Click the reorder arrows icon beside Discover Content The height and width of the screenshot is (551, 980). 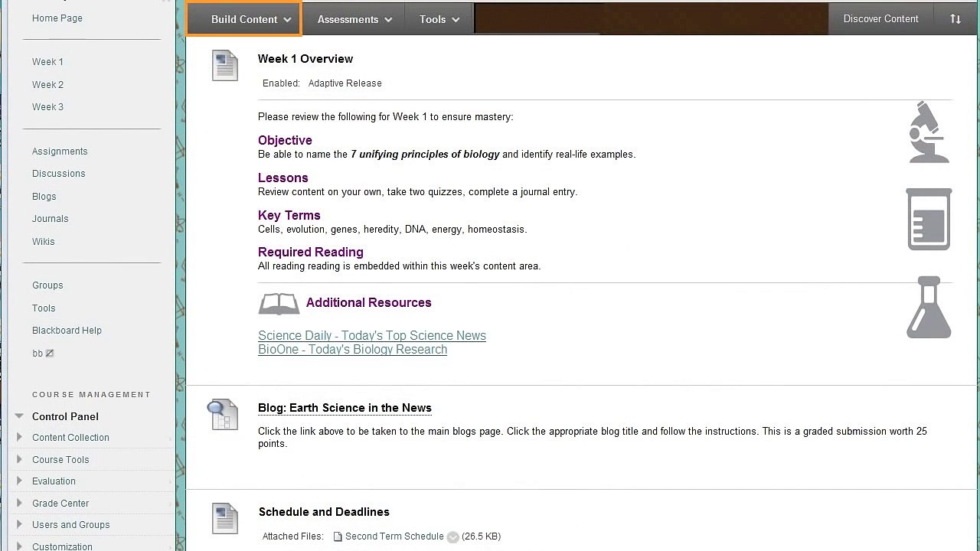[x=955, y=19]
